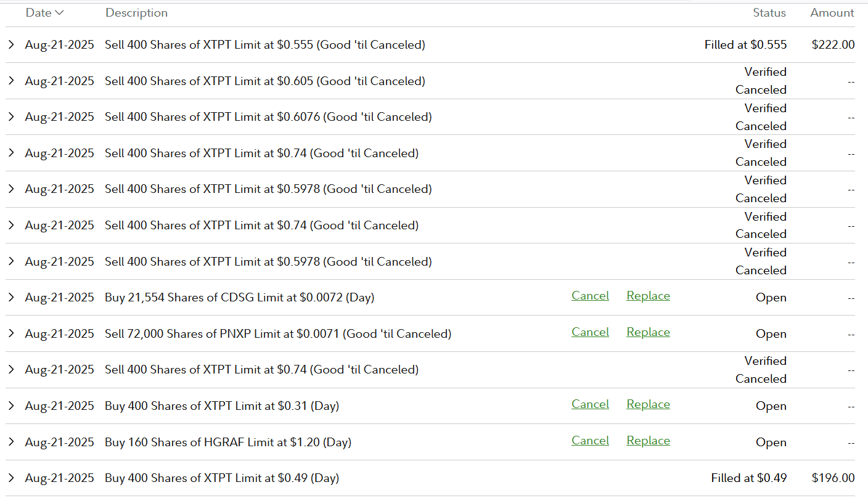Replace the HGRAF buy order
868x498 pixels.
tap(648, 441)
